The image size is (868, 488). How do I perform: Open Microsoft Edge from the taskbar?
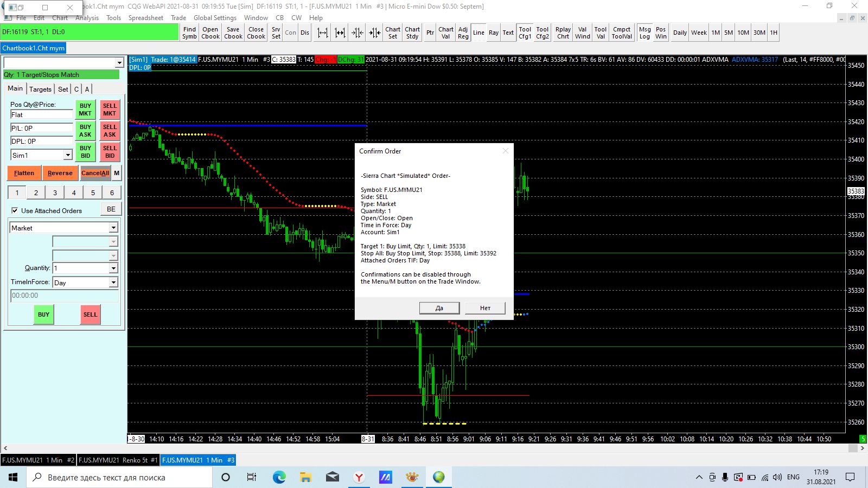click(279, 477)
